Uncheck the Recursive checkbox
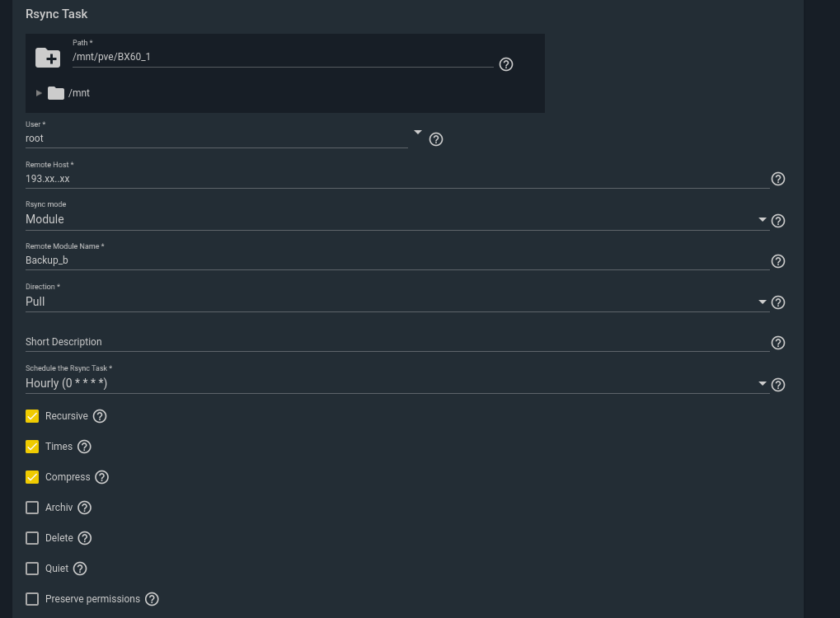 (x=32, y=416)
